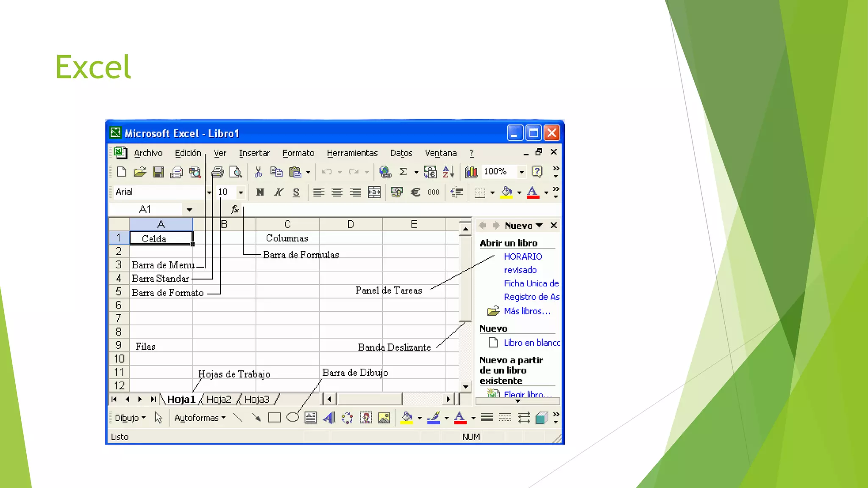Open the font name Arial dropdown

point(209,192)
